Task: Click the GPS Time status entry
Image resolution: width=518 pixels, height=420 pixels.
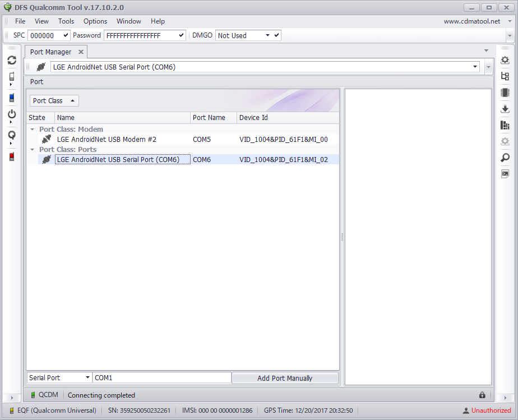Action: tap(308, 410)
